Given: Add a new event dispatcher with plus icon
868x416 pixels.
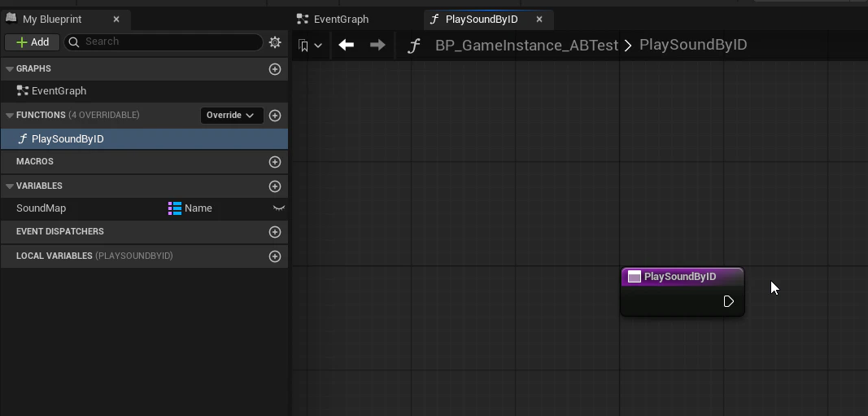Looking at the screenshot, I should coord(275,232).
